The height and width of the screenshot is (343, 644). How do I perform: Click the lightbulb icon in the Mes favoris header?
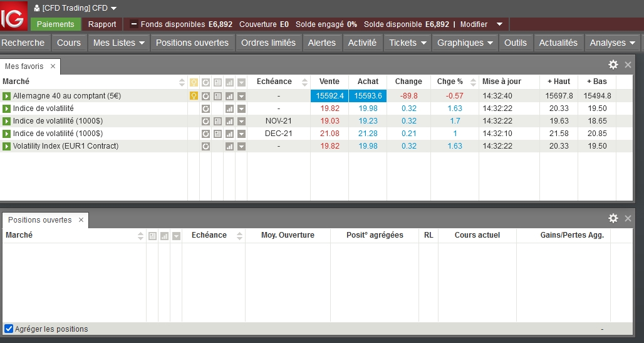tap(194, 82)
